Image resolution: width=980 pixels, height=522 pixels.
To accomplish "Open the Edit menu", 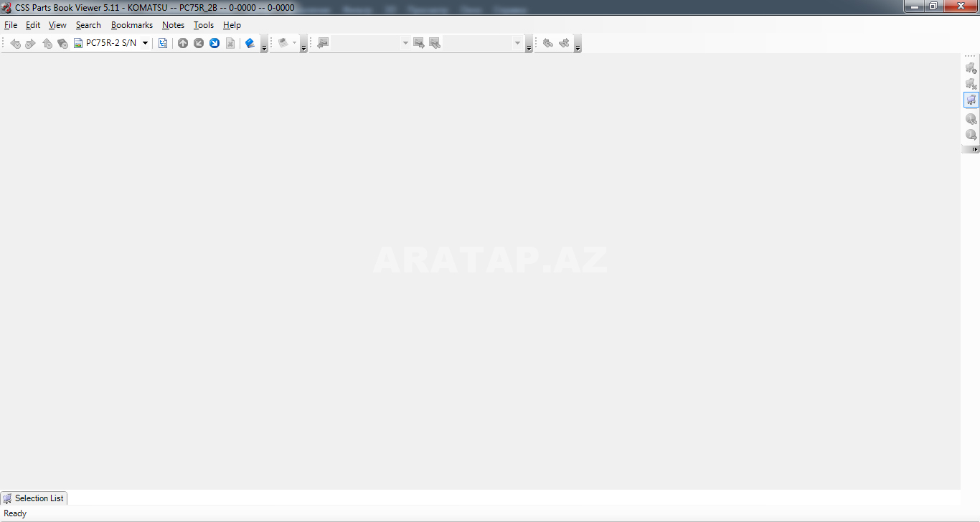I will click(33, 25).
